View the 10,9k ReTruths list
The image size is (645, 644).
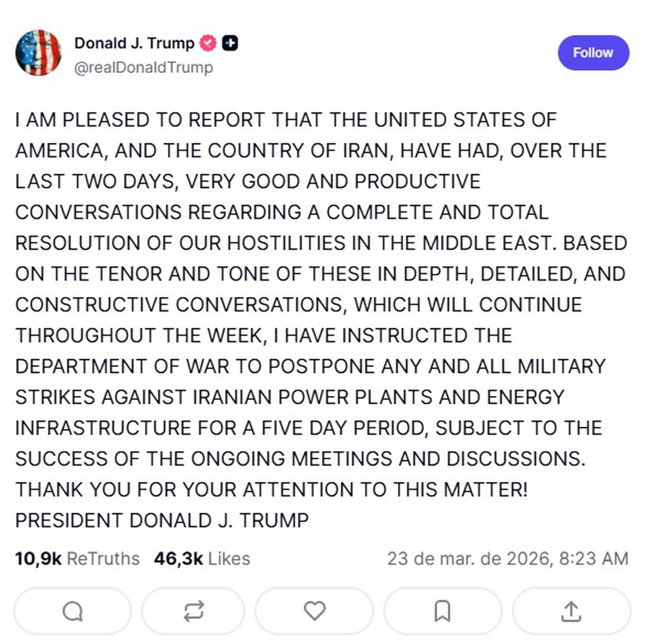77,559
